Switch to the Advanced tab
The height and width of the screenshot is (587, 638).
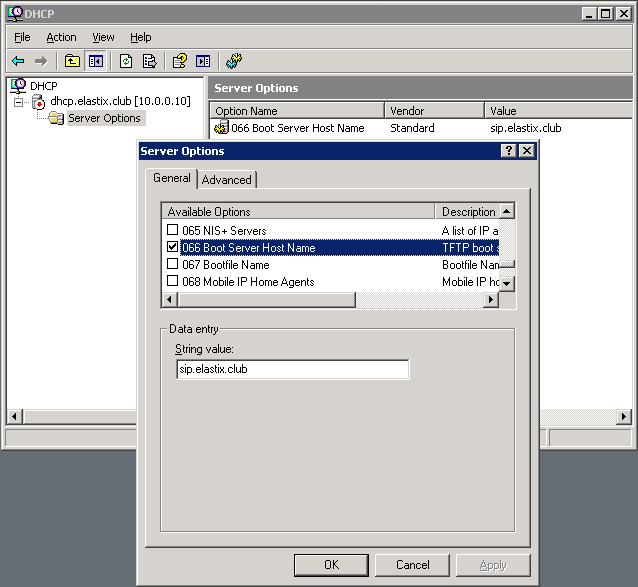227,180
